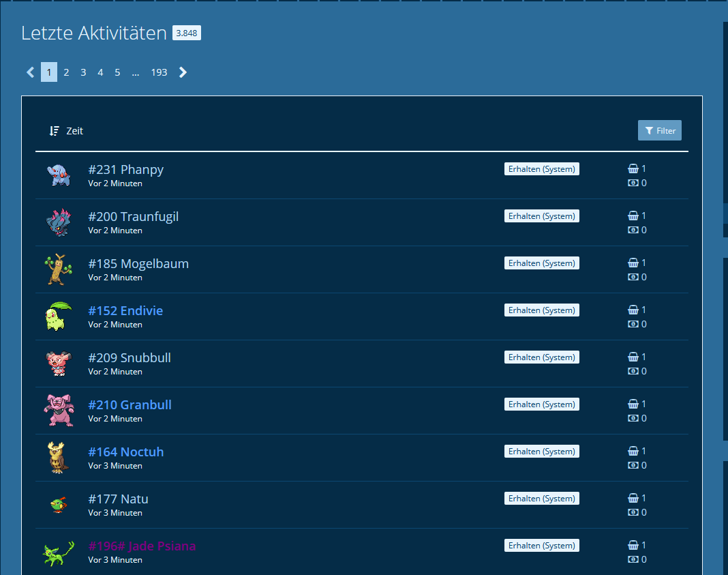Click the Noctuh owl sprite

(59, 458)
